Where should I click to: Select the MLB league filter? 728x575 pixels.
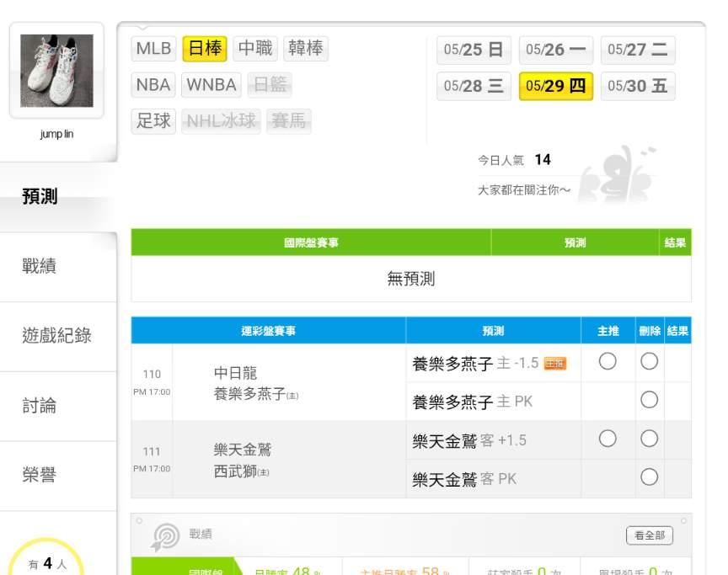pos(153,49)
